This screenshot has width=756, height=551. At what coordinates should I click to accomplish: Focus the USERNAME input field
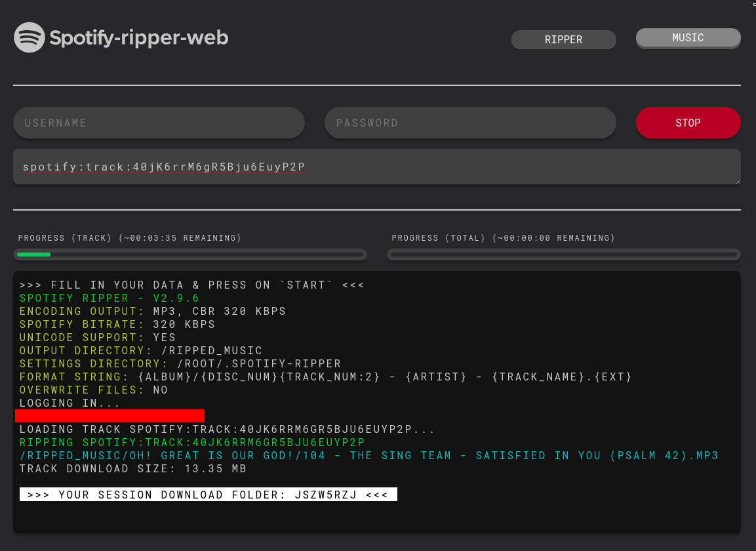tap(159, 123)
